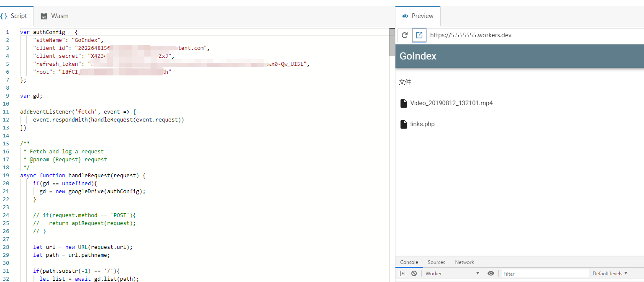Viewport: 644px width, 282px height.
Task: Click the Wasm tab icon
Action: coord(44,16)
